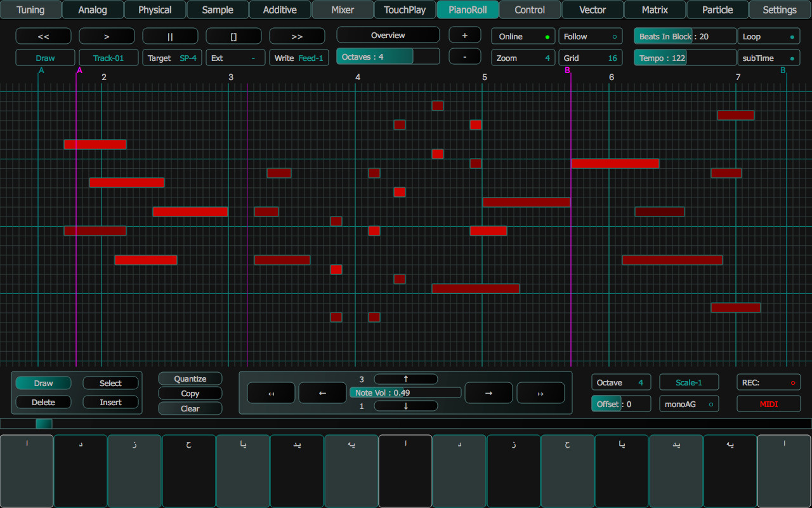812x508 pixels.
Task: Adjust the Note Vol slider
Action: coord(405,392)
